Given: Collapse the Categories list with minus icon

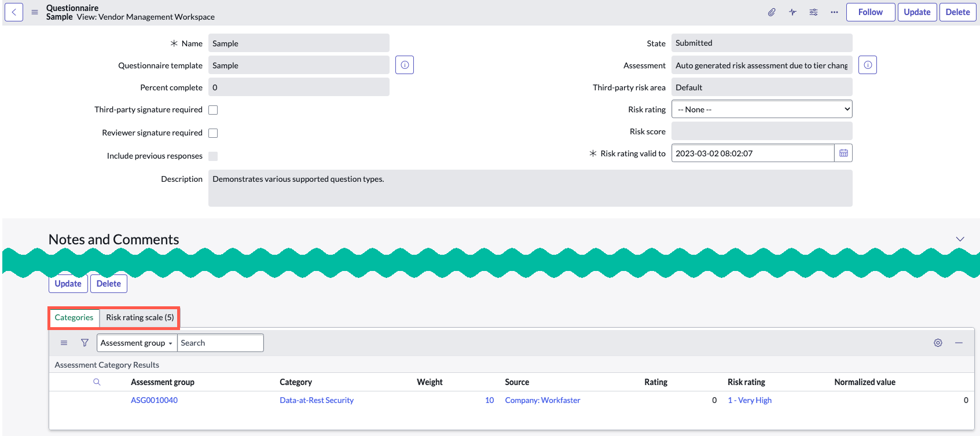Looking at the screenshot, I should [959, 343].
